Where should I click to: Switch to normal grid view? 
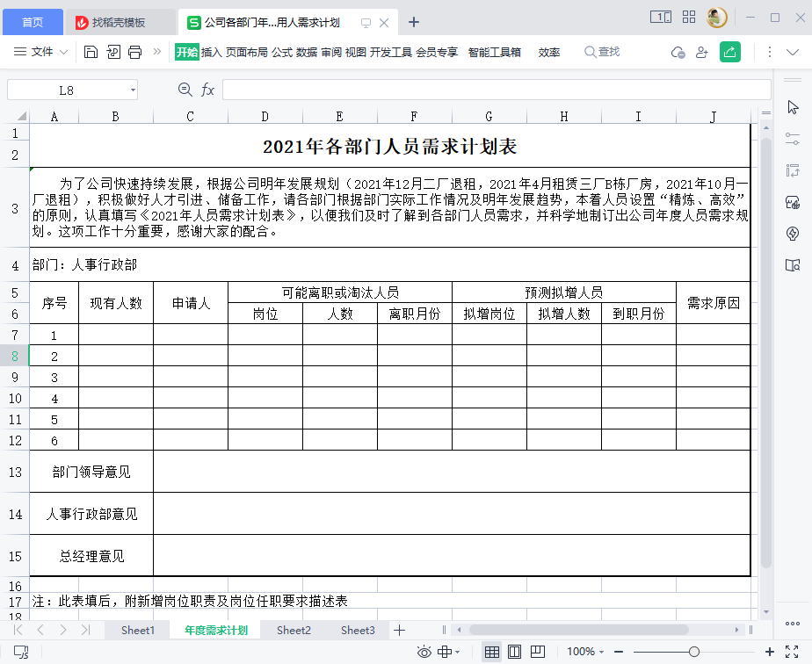[x=492, y=652]
